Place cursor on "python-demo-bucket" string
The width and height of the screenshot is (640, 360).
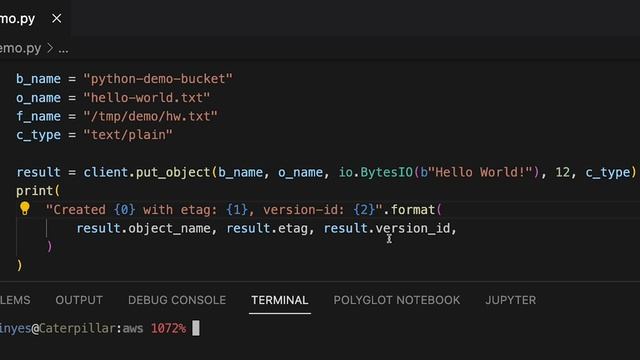[x=158, y=79]
